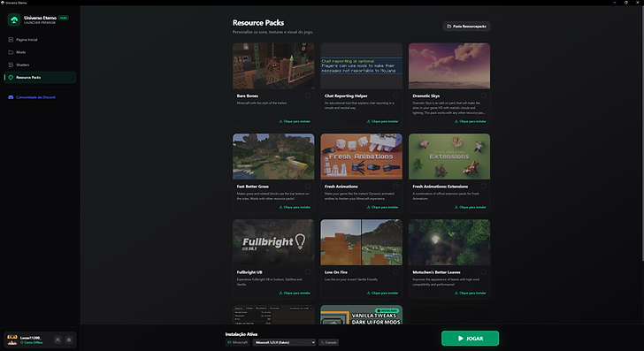Open the Console button
Image resolution: width=644 pixels, height=351 pixels.
point(328,342)
